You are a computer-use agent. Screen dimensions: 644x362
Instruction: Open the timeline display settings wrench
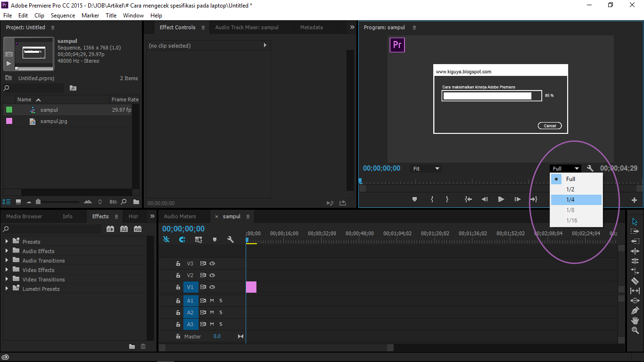point(231,239)
